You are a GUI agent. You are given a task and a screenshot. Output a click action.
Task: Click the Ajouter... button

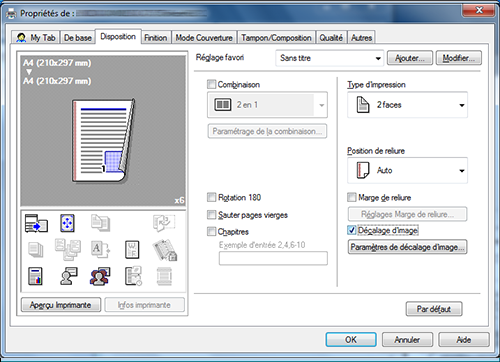[x=410, y=58]
